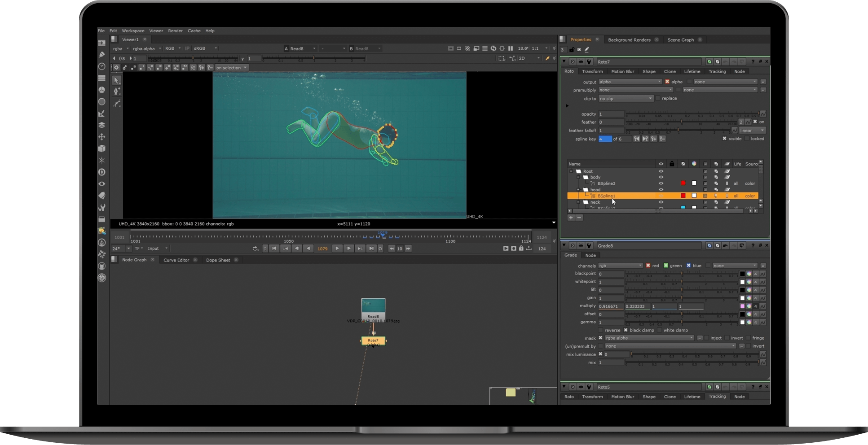Open the Workspace menu
The height and width of the screenshot is (445, 868).
pos(133,31)
